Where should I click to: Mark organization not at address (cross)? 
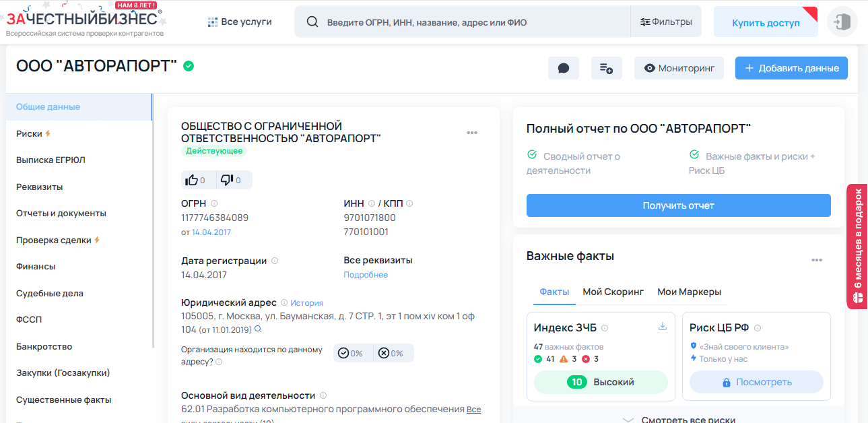point(384,353)
